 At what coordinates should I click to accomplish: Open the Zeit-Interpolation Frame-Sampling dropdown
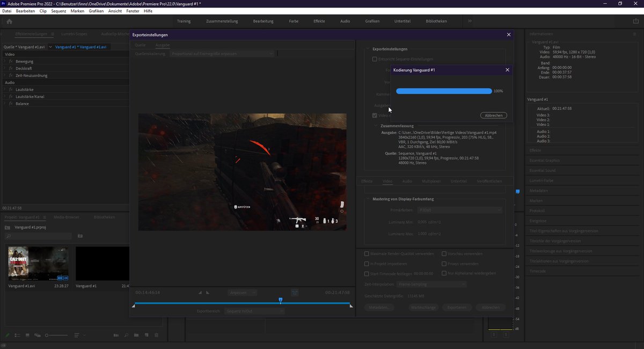(432, 284)
